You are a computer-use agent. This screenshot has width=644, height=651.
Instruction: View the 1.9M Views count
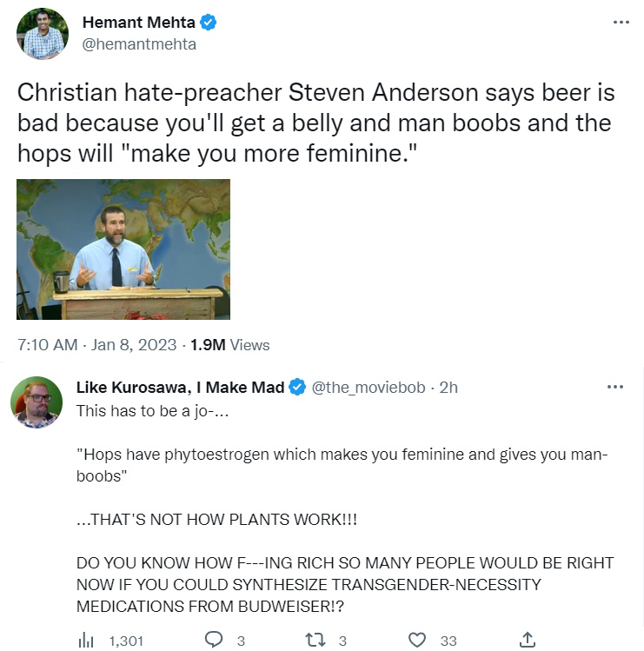(x=230, y=344)
